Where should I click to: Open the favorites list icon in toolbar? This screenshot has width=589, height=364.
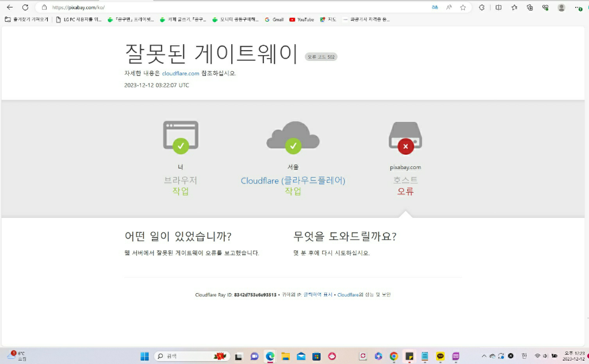514,7
